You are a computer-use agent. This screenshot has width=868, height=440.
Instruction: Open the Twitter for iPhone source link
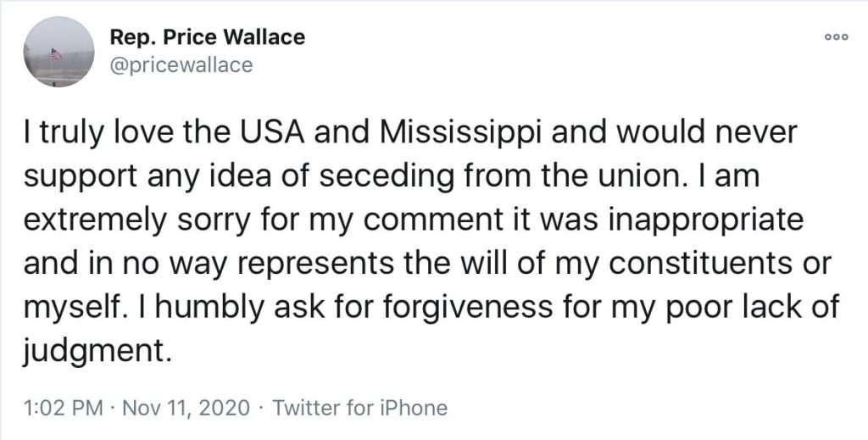point(359,408)
